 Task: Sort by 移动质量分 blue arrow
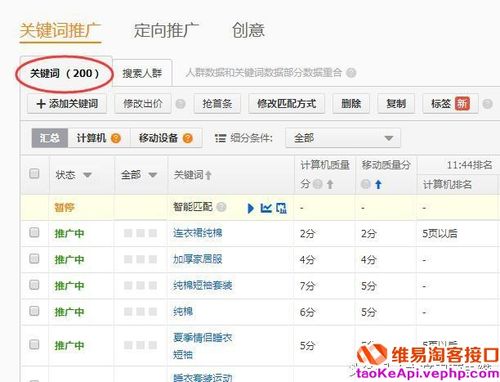point(378,184)
